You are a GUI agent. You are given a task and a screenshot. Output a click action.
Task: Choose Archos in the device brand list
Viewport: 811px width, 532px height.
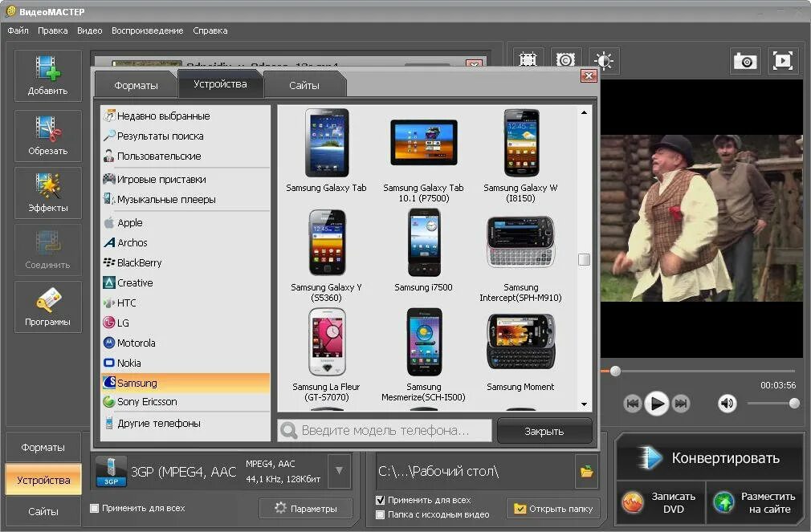tap(185, 242)
